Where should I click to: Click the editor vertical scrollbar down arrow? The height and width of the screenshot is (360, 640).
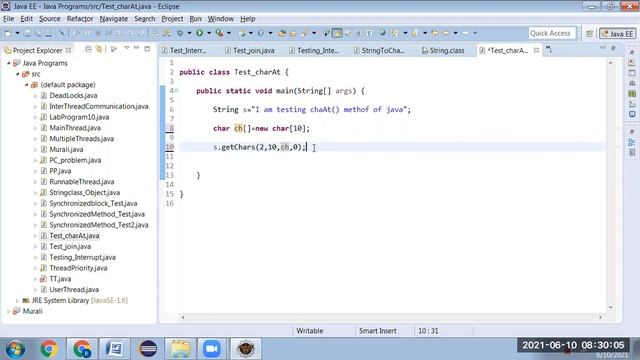(611, 307)
